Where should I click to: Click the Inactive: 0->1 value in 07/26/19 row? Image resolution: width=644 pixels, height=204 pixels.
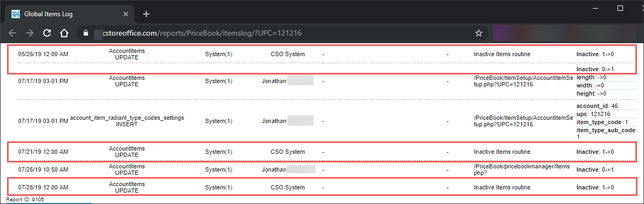point(595,169)
